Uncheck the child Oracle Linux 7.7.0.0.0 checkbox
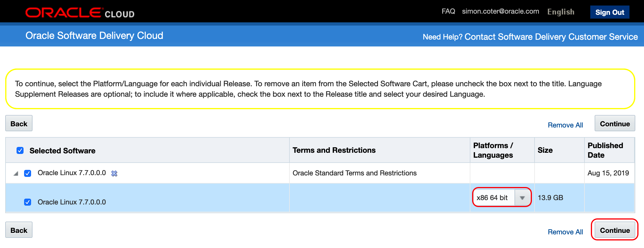Image resolution: width=644 pixels, height=248 pixels. (x=28, y=202)
